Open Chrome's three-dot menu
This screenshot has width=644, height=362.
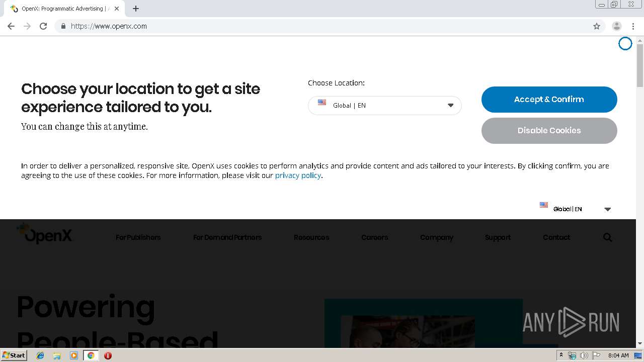(x=633, y=26)
